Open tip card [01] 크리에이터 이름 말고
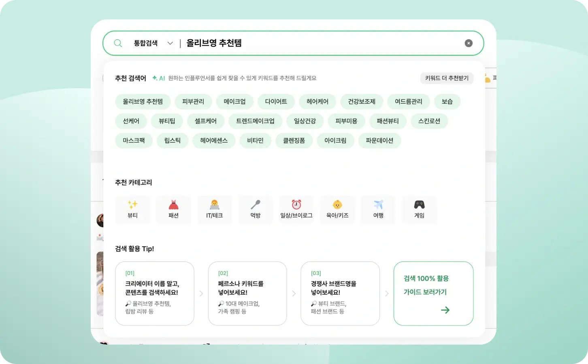Image resolution: width=588 pixels, height=364 pixels. click(155, 294)
